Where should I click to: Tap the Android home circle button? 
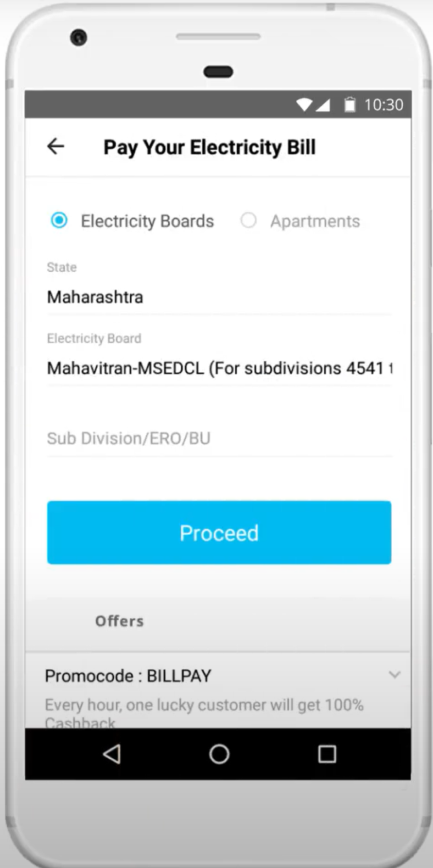pyautogui.click(x=219, y=754)
